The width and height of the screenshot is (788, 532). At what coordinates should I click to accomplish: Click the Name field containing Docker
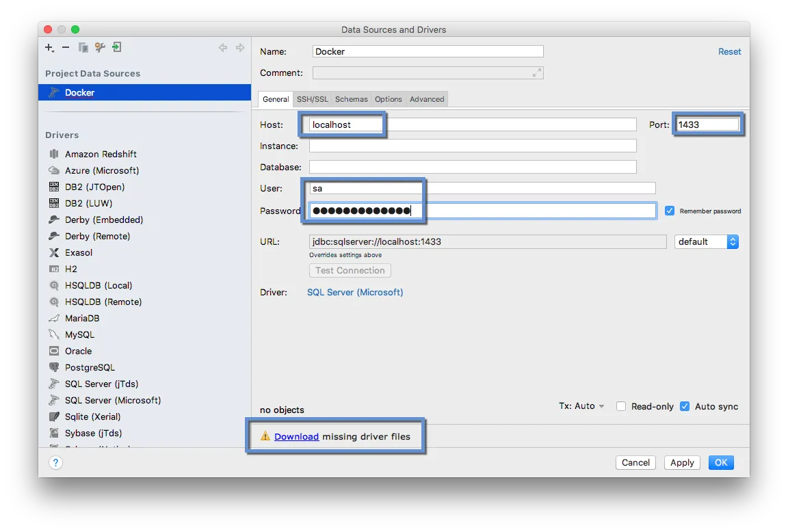coord(428,51)
